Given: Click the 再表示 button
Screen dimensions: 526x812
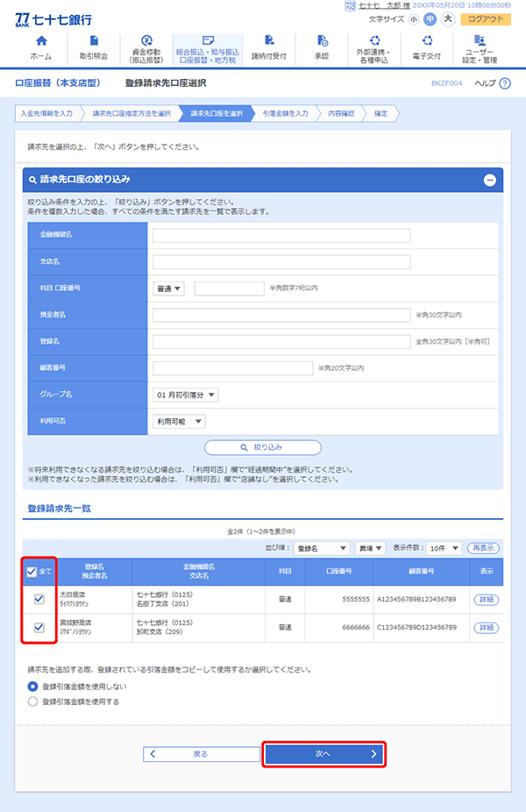Looking at the screenshot, I should 484,548.
